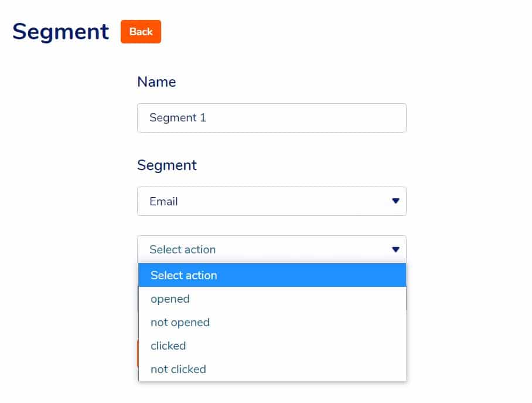This screenshot has width=532, height=403.
Task: Click the blank area right of 'not clicked'
Action: [305, 369]
